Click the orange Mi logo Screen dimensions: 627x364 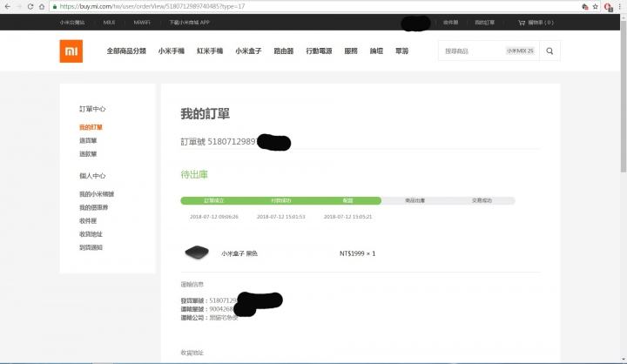click(71, 51)
